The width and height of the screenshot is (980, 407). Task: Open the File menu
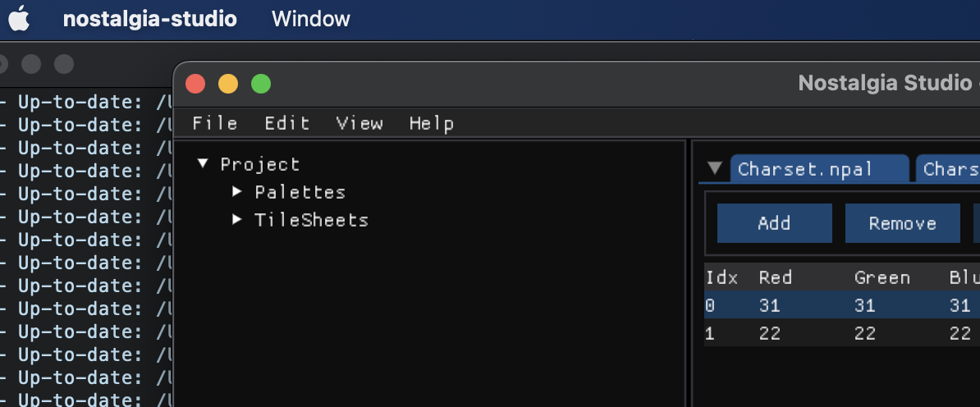[214, 123]
